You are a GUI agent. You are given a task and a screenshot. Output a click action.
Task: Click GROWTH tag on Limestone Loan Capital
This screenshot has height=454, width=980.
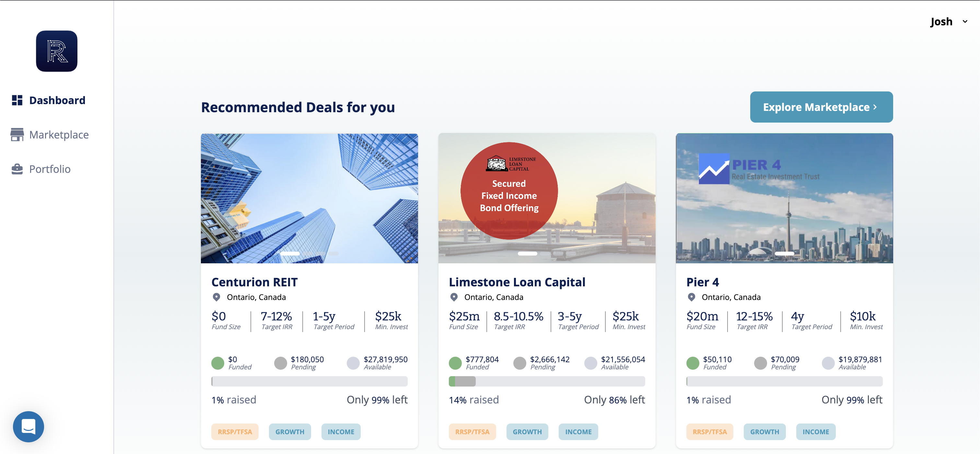pyautogui.click(x=527, y=432)
